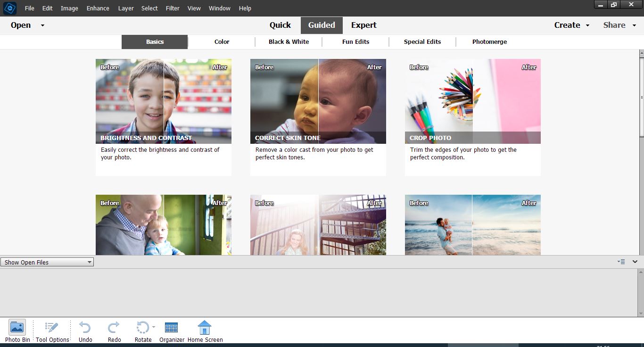This screenshot has width=644, height=347.
Task: Expand the Open recent files arrow
Action: (x=42, y=25)
